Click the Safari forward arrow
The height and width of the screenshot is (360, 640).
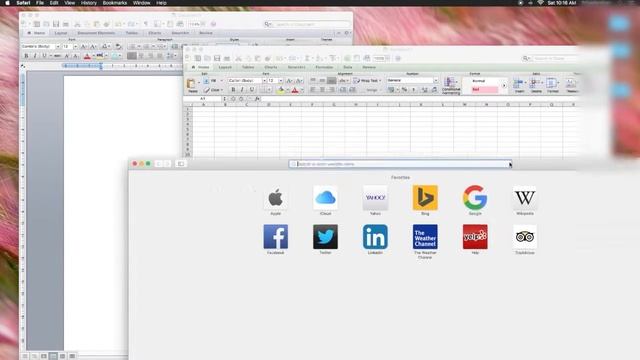point(167,164)
